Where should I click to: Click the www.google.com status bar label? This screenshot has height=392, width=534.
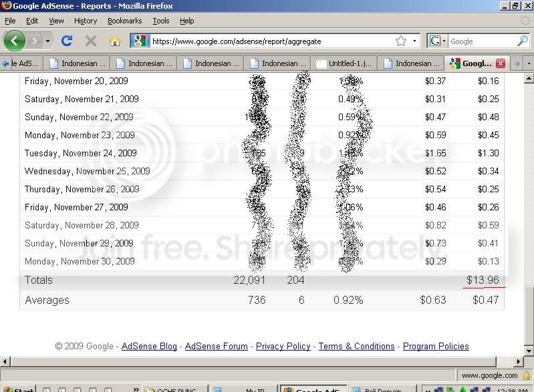489,375
